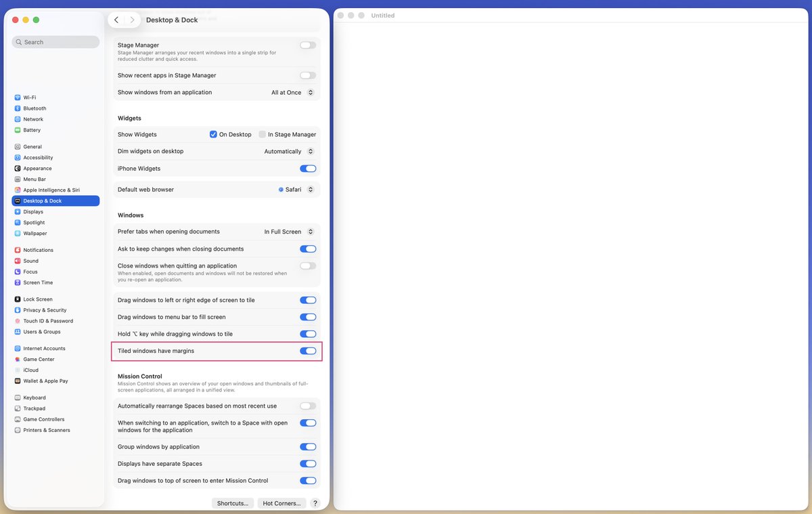812x514 pixels.
Task: Click Privacy & Security hand icon
Action: click(x=18, y=310)
